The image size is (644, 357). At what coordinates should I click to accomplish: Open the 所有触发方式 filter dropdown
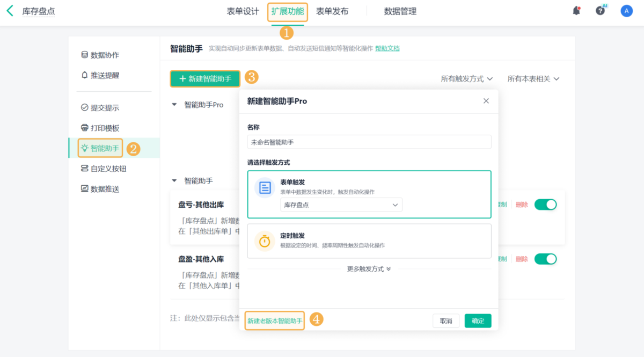[x=467, y=79]
